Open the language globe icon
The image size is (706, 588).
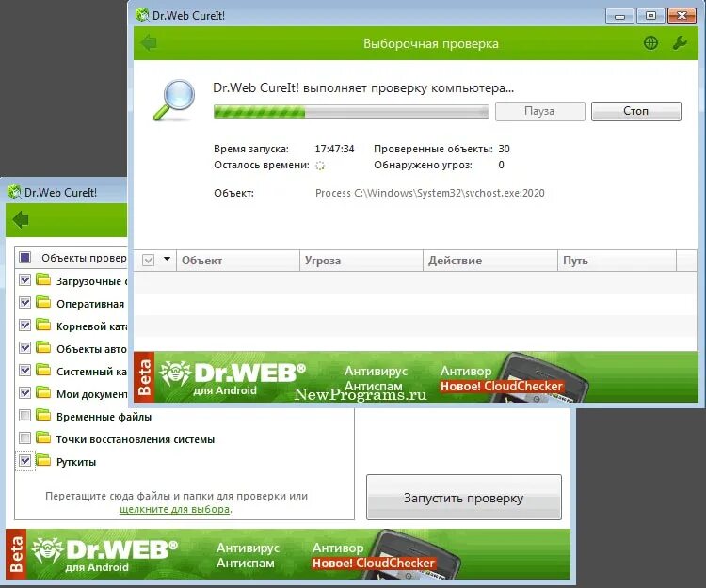(x=650, y=43)
